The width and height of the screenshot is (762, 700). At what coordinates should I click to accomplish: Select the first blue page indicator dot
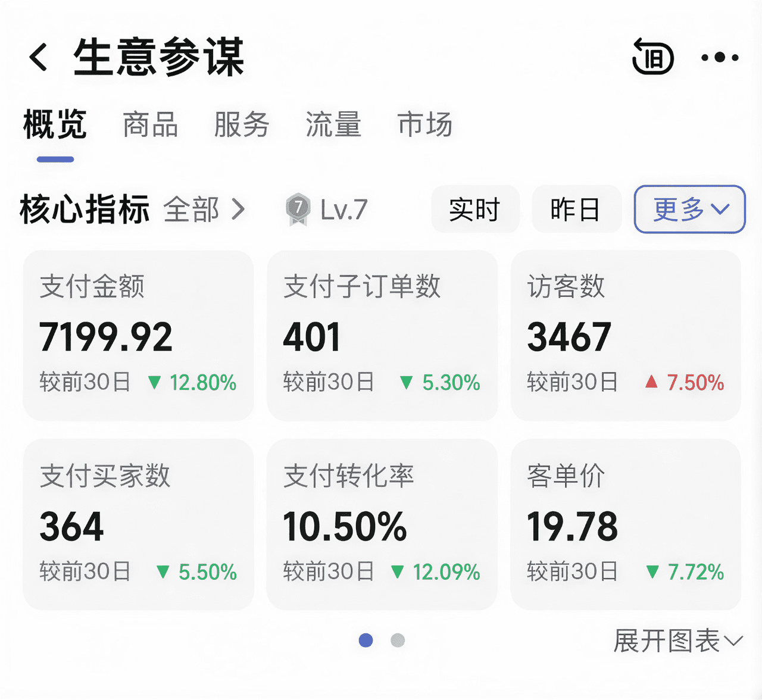click(366, 640)
